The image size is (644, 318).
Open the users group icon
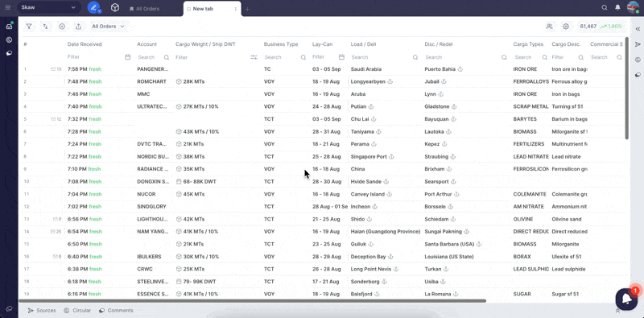549,27
